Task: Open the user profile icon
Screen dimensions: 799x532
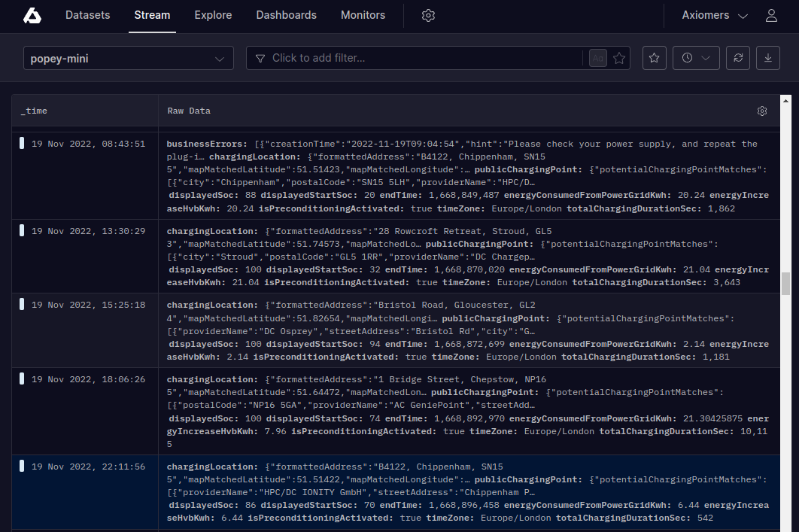Action: tap(771, 16)
